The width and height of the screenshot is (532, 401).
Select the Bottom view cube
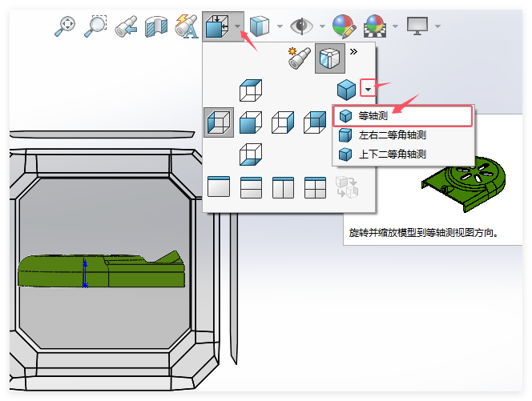(x=251, y=154)
